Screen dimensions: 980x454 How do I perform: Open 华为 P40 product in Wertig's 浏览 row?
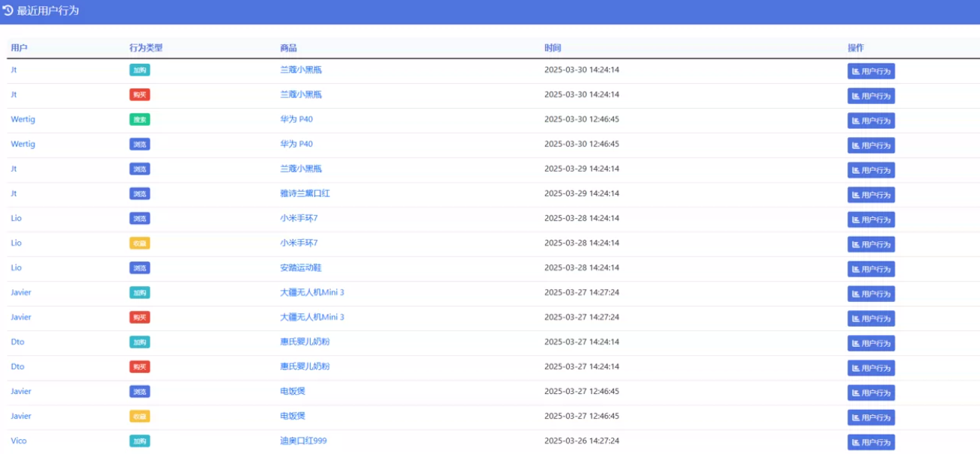[x=296, y=144]
